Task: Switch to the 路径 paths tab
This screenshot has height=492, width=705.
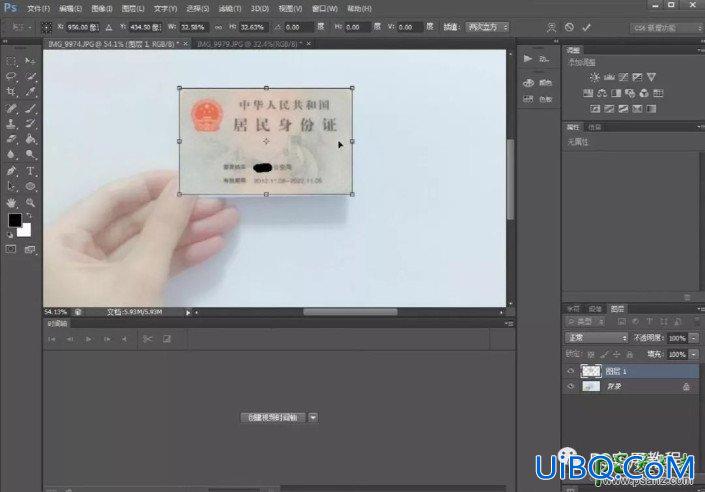Action: tap(595, 309)
